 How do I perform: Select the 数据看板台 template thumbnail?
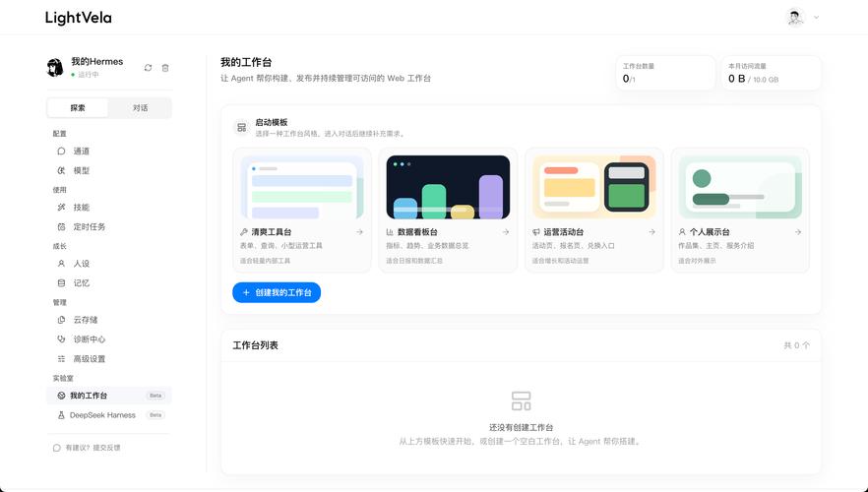(x=448, y=187)
